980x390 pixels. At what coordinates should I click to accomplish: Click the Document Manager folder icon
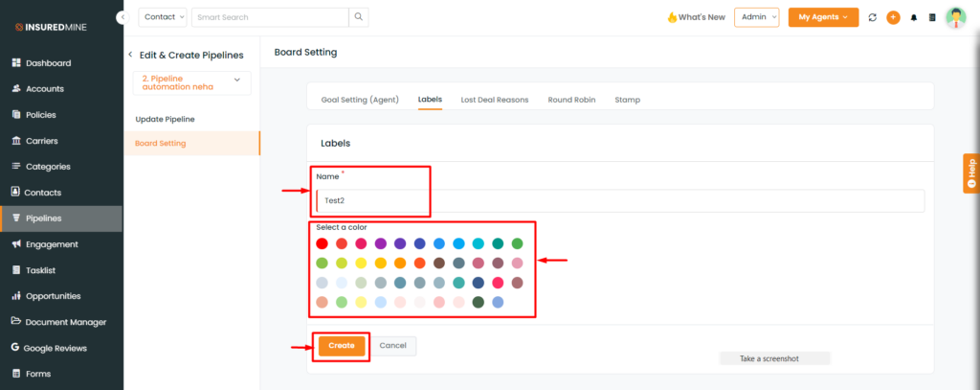[16, 322]
